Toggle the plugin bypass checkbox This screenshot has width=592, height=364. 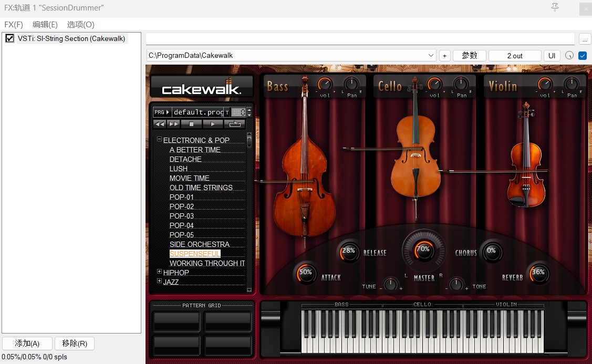[x=583, y=56]
